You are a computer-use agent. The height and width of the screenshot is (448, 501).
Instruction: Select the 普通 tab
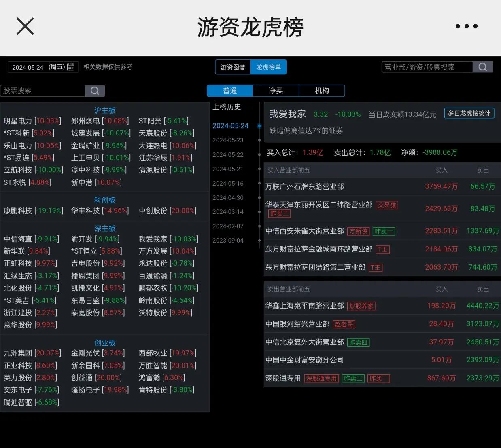point(230,91)
